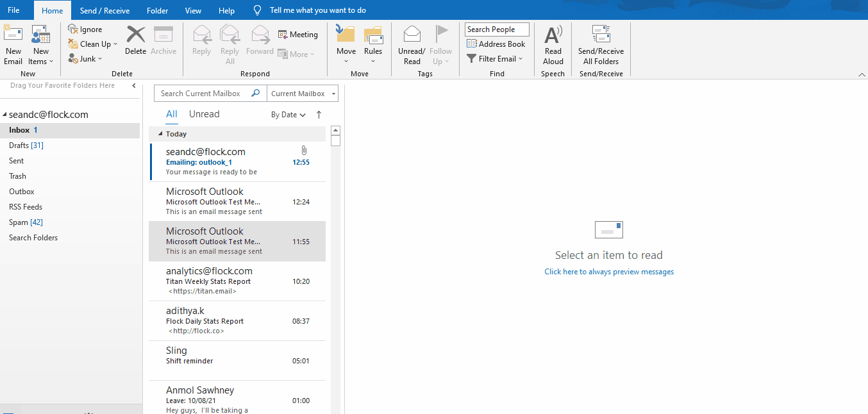Switch to the Folder tab

pyautogui.click(x=158, y=10)
